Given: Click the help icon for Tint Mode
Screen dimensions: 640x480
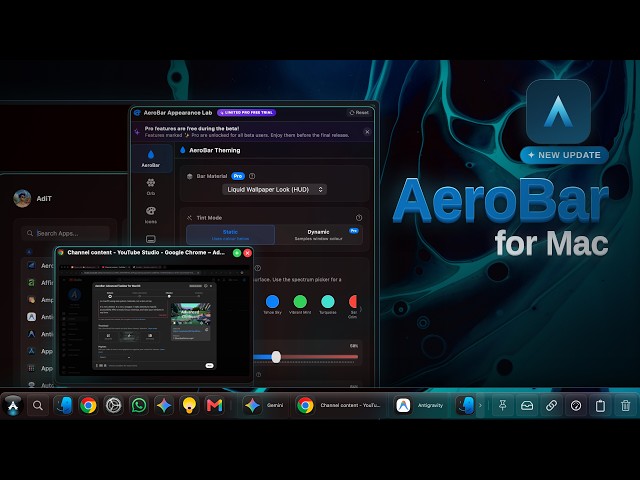Looking at the screenshot, I should pos(359,218).
